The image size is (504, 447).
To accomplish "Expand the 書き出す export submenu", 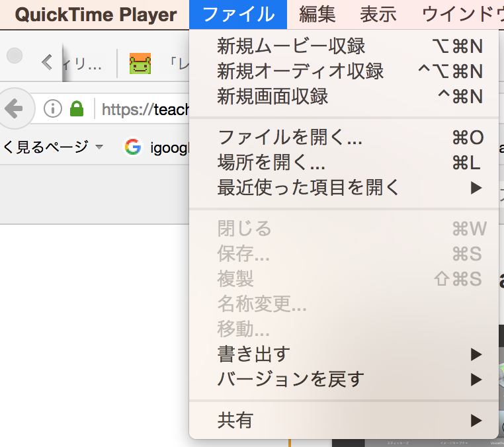I will [x=254, y=354].
